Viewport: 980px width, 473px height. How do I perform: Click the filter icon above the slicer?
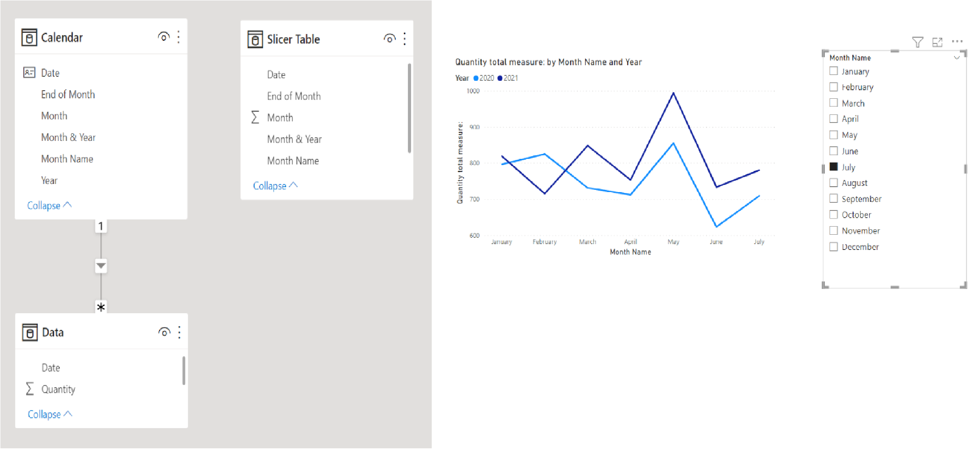pos(917,42)
